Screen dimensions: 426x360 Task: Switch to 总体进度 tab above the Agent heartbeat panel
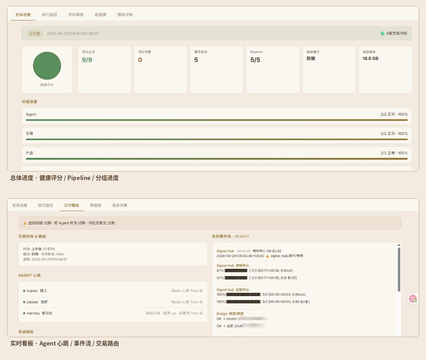click(x=20, y=205)
